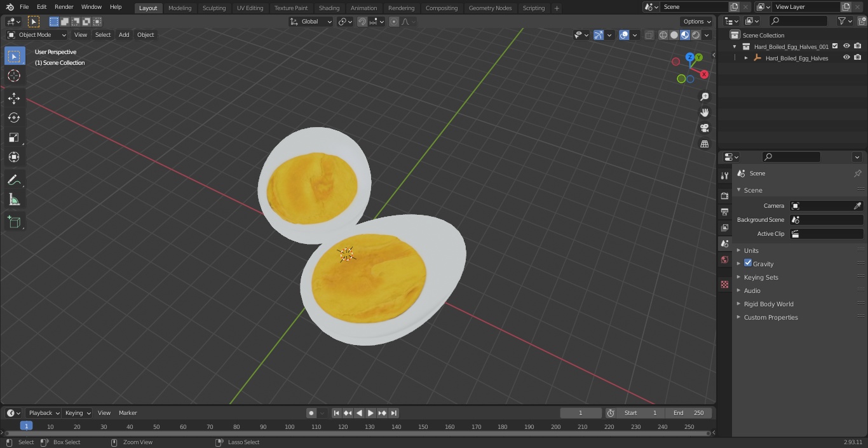
Task: Play the animation forward
Action: [370, 413]
